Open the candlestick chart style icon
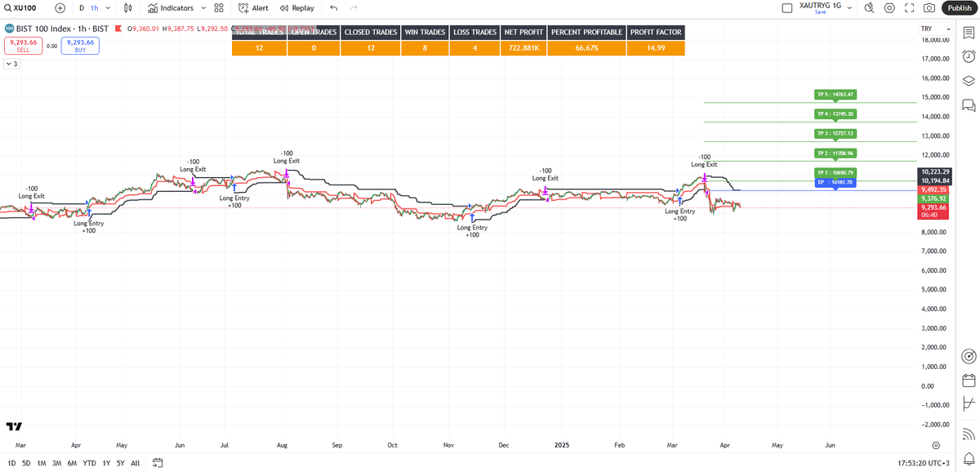The height and width of the screenshot is (472, 980). coord(128,7)
